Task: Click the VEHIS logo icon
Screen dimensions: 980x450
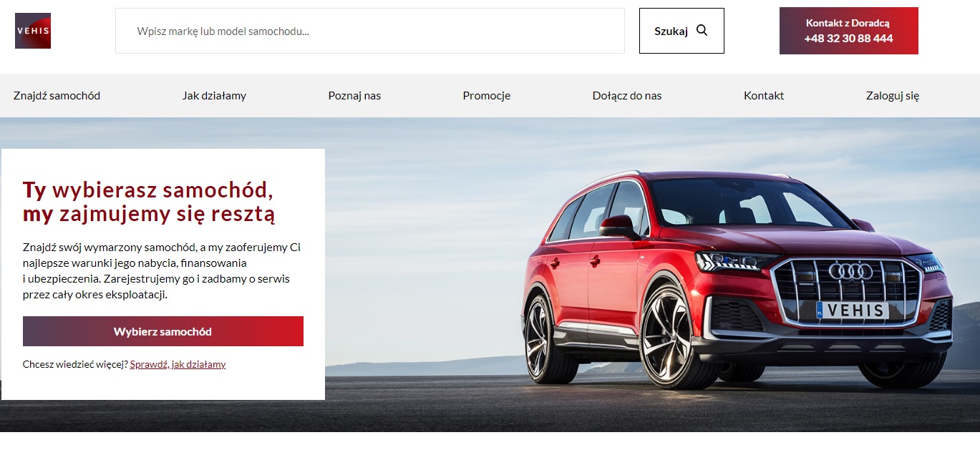Action: (33, 31)
